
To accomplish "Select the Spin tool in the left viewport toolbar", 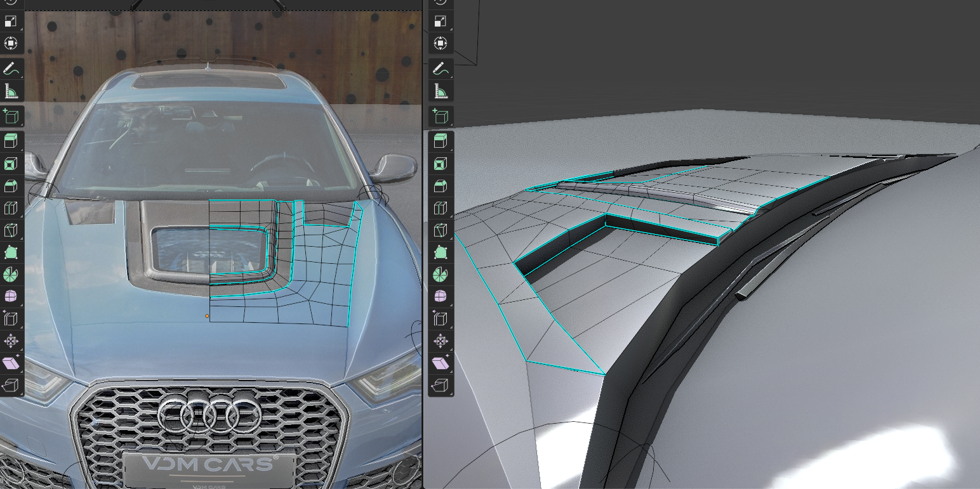I will click(x=11, y=275).
